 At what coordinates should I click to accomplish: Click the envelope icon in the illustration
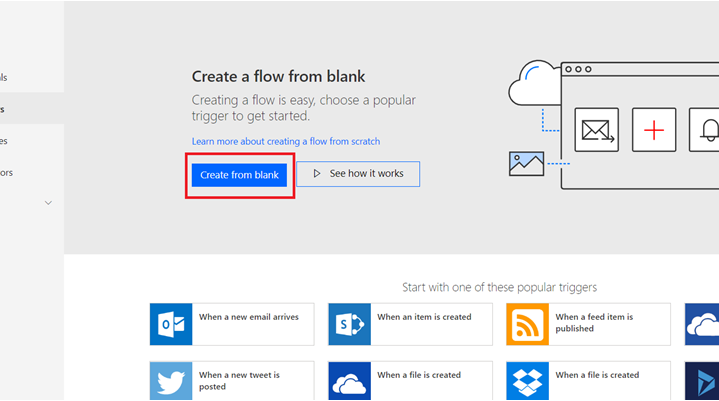597,130
